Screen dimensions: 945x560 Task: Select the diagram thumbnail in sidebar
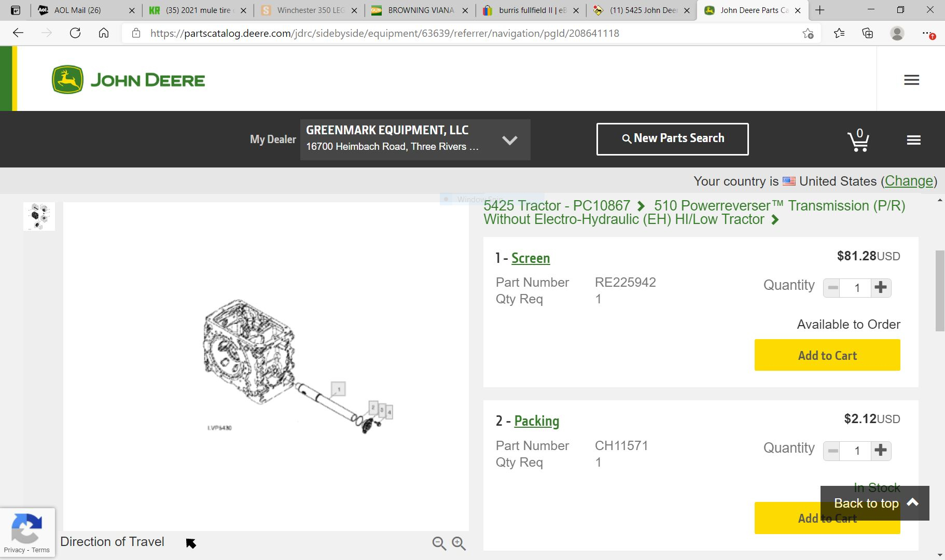pyautogui.click(x=39, y=216)
